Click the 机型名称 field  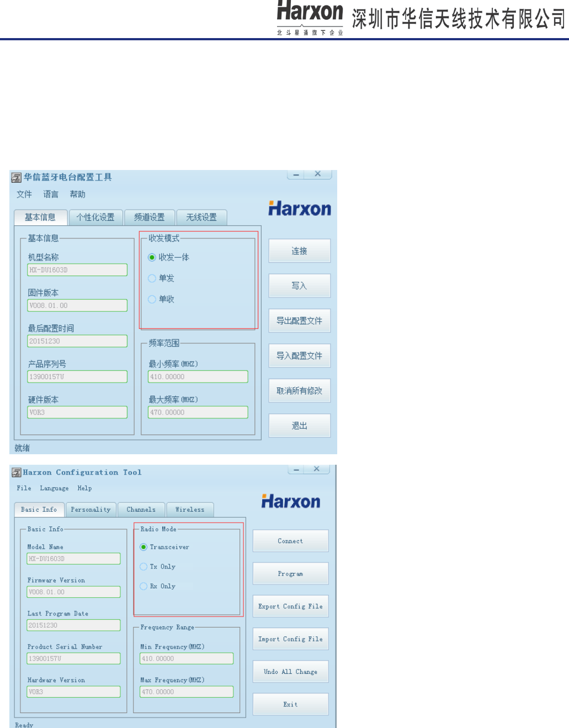point(77,270)
